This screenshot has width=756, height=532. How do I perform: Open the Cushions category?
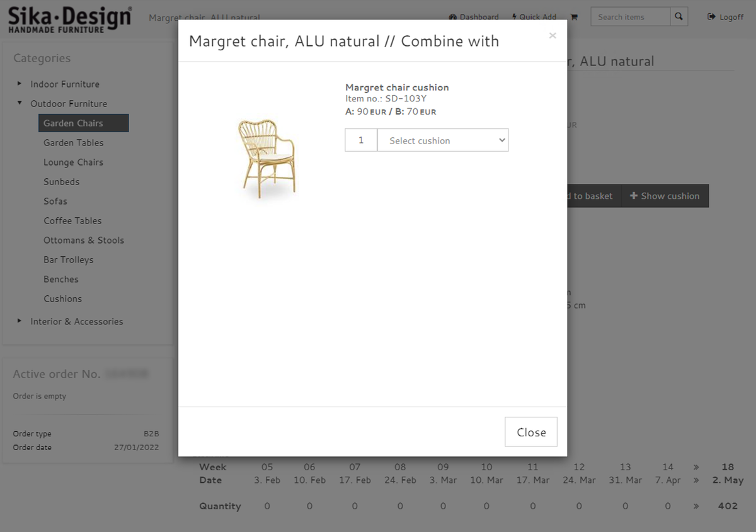(62, 299)
